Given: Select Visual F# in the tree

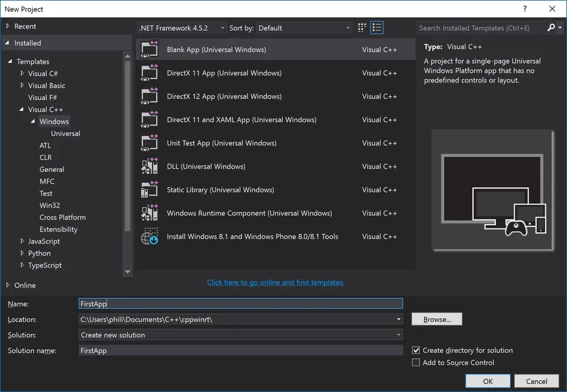Looking at the screenshot, I should point(42,98).
